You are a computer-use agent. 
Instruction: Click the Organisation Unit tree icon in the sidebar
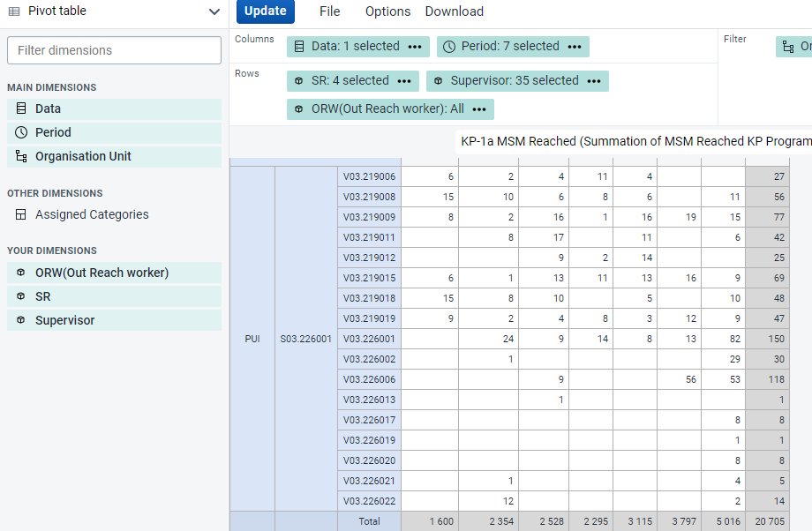[21, 156]
